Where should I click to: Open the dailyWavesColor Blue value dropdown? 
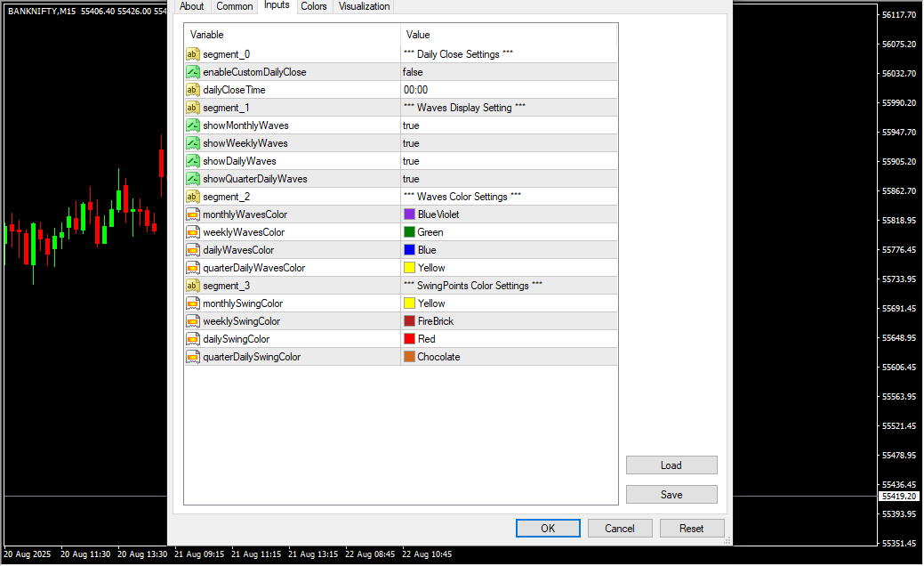coord(508,250)
